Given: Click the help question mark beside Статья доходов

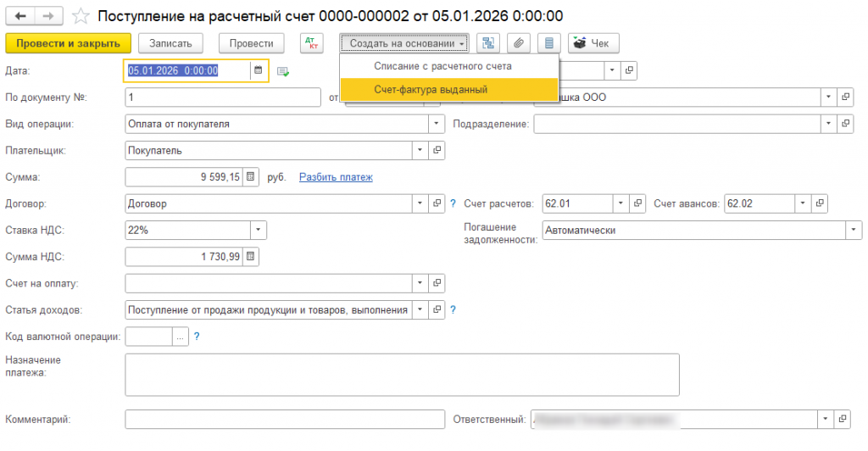Looking at the screenshot, I should click(x=453, y=310).
